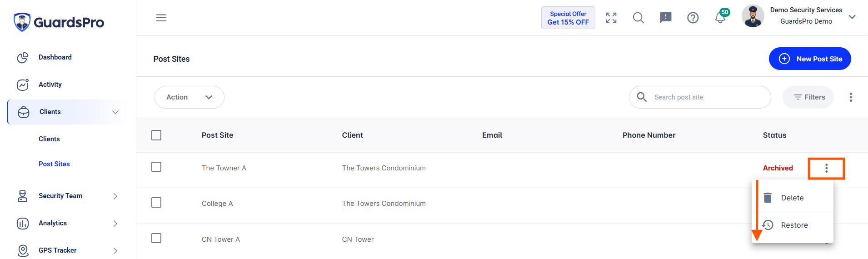This screenshot has height=259, width=868.
Task: Open the help question mark icon
Action: (x=693, y=18)
